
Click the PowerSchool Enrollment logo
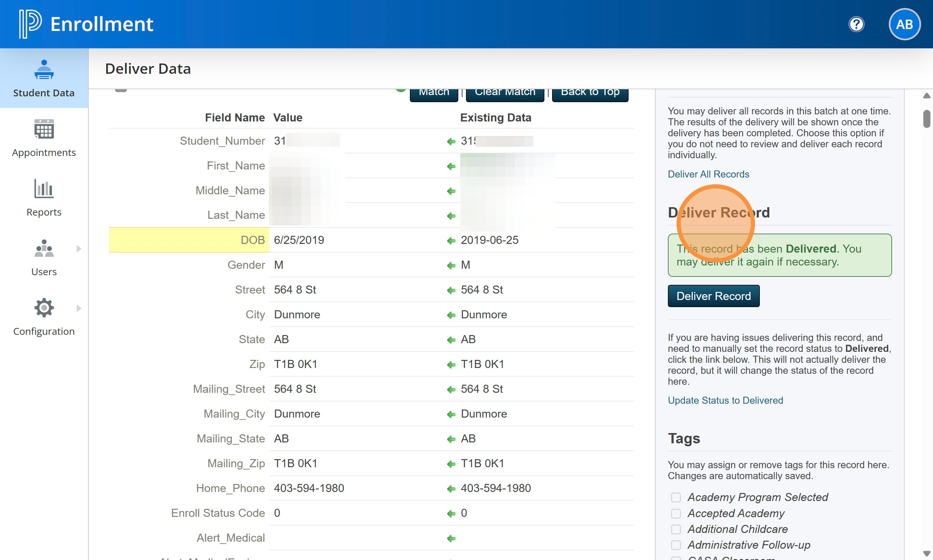pos(30,24)
